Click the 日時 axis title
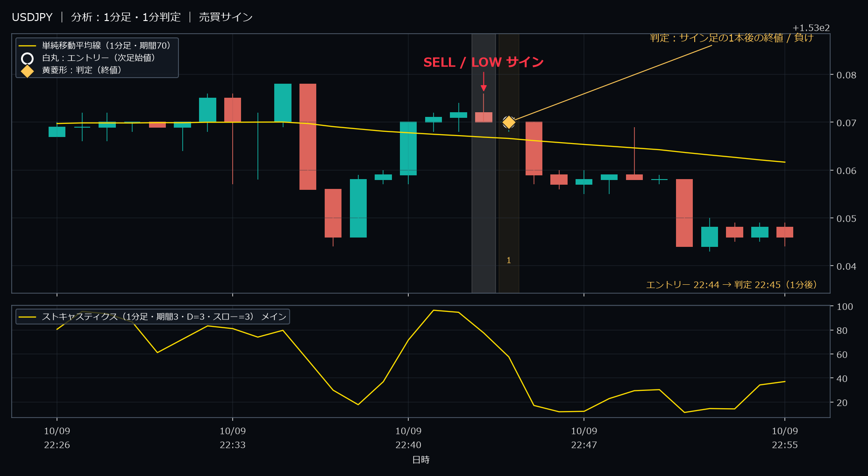This screenshot has height=476, width=868. (421, 460)
